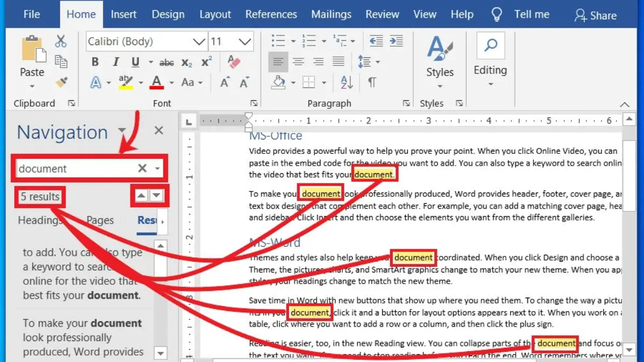644x362 pixels.
Task: Toggle Superscript formatting
Action: [x=207, y=62]
